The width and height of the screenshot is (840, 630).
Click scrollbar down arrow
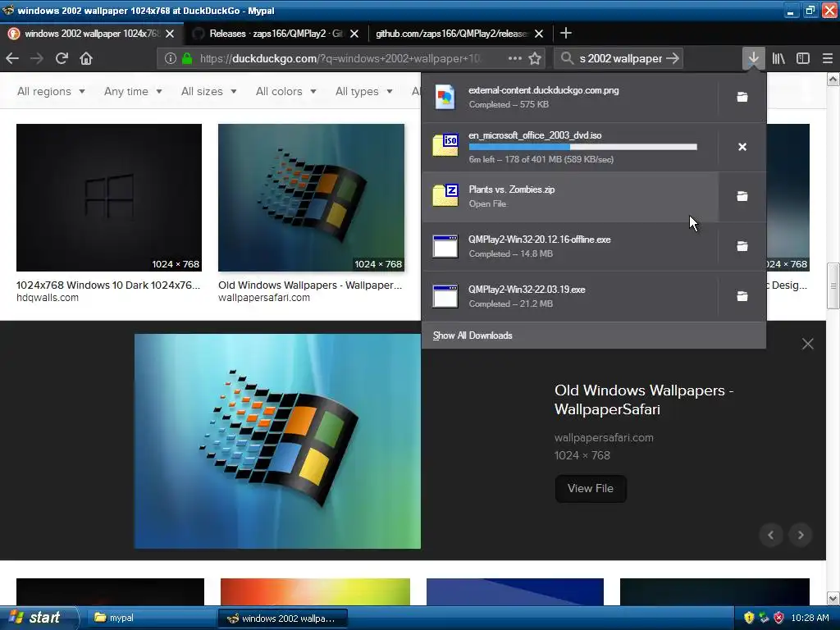(833, 598)
